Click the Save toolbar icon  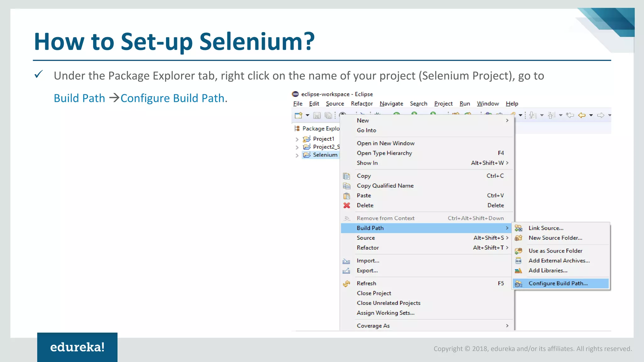coord(317,116)
